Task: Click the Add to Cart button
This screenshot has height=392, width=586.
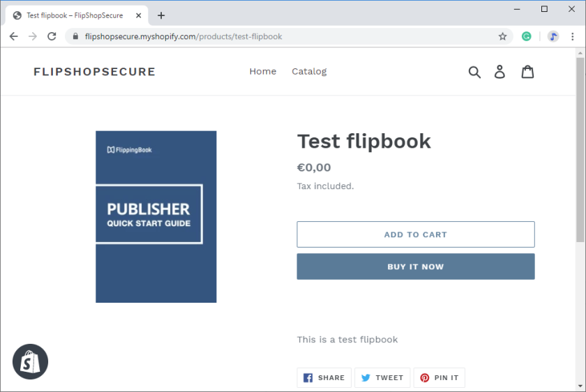Action: [x=415, y=234]
